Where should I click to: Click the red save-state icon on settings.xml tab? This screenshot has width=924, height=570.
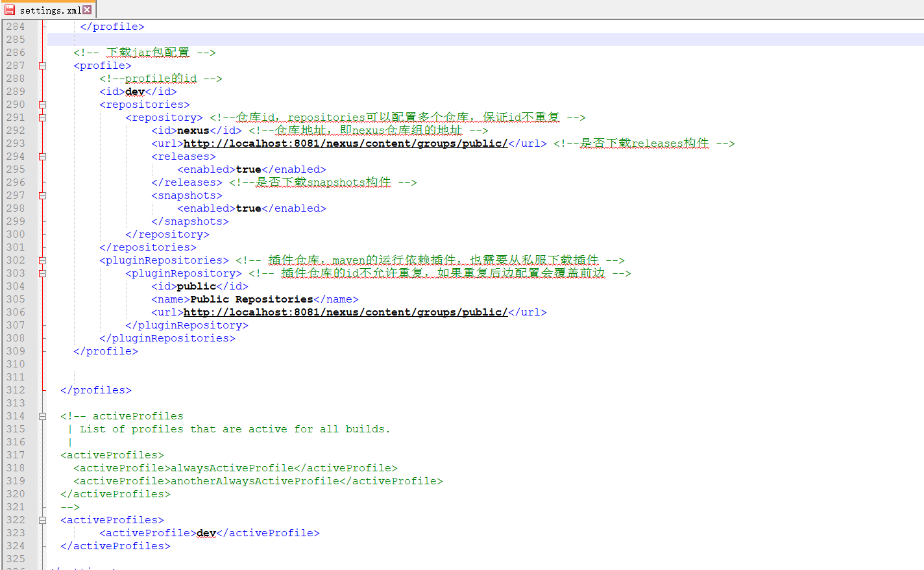pyautogui.click(x=10, y=10)
